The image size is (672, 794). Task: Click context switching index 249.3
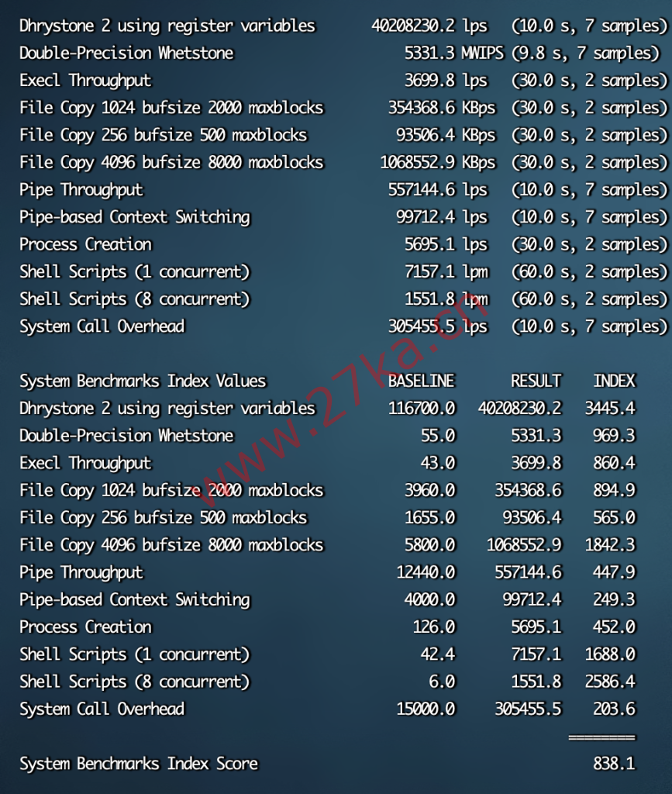[x=615, y=600]
